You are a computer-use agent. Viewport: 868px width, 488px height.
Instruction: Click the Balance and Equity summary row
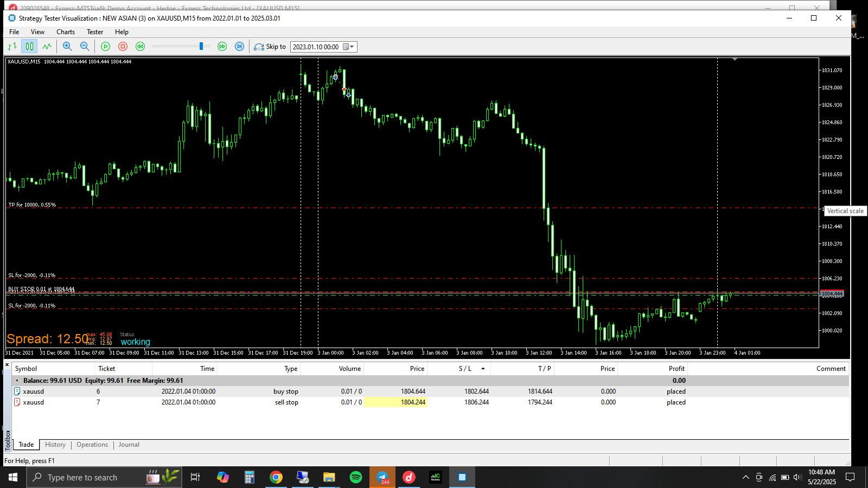(430, 381)
